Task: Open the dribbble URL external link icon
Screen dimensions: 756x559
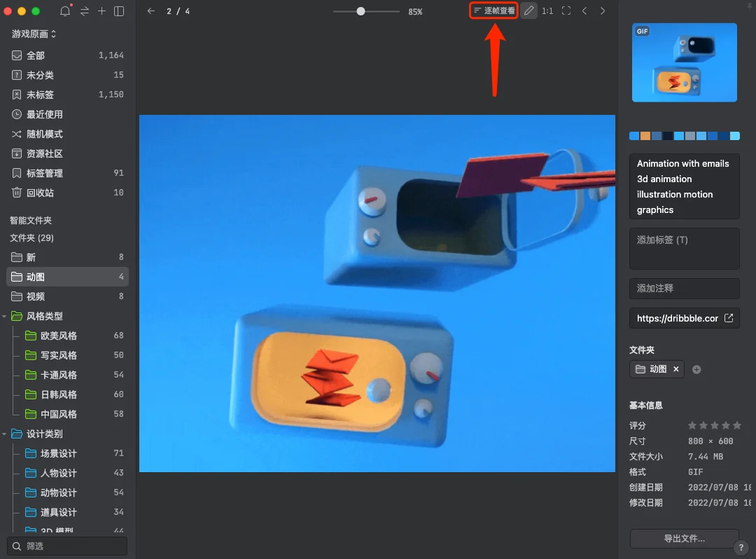Action: 728,318
